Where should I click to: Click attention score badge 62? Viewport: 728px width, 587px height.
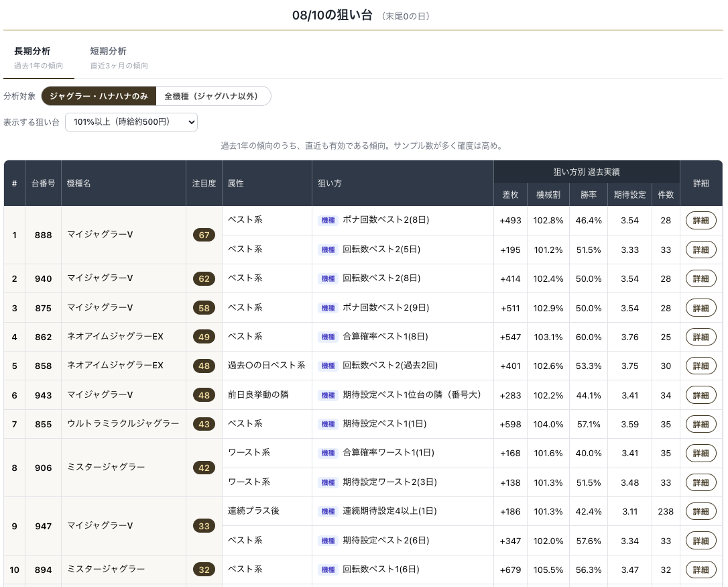tap(204, 279)
